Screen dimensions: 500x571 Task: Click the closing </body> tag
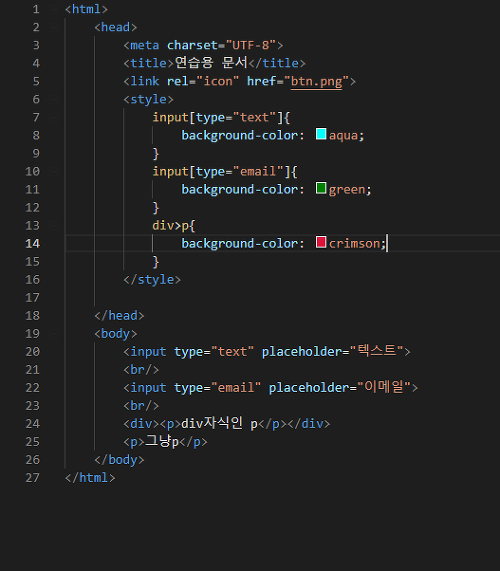tap(119, 460)
